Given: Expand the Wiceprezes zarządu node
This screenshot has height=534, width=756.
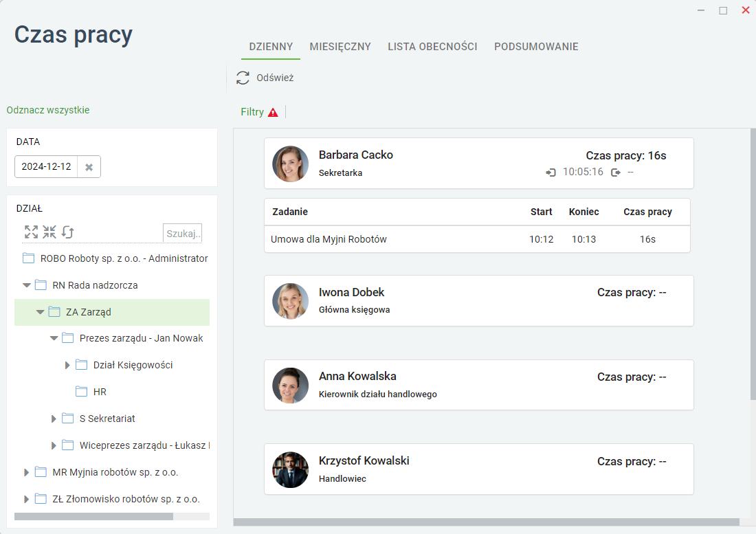Looking at the screenshot, I should pyautogui.click(x=54, y=446).
